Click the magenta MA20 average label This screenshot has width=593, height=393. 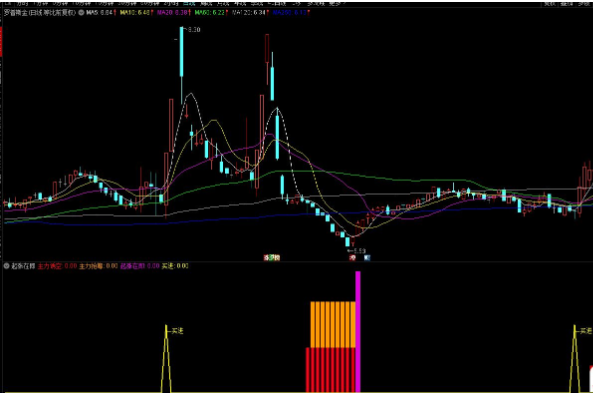coord(172,12)
